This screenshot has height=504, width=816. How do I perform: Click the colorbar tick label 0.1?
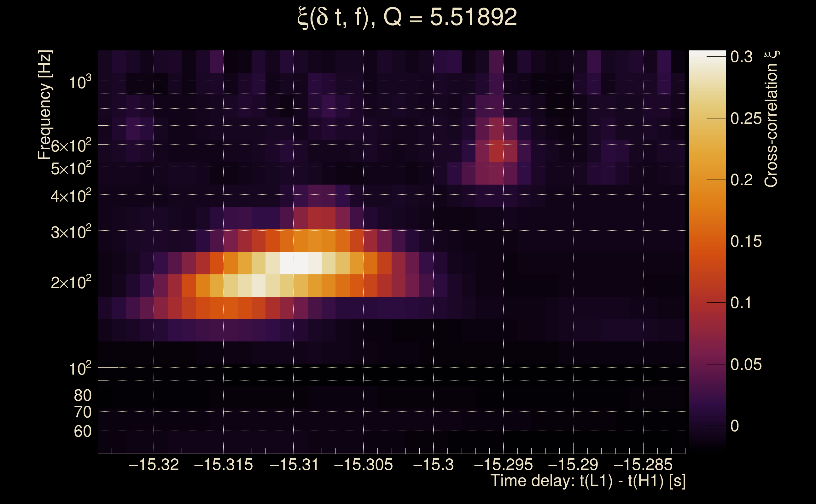pyautogui.click(x=741, y=303)
